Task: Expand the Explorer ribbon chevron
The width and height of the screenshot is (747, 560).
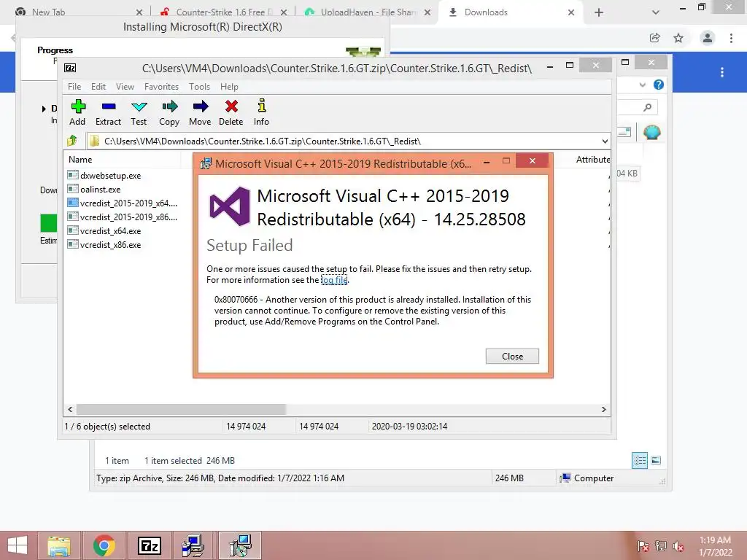Action: coord(643,85)
